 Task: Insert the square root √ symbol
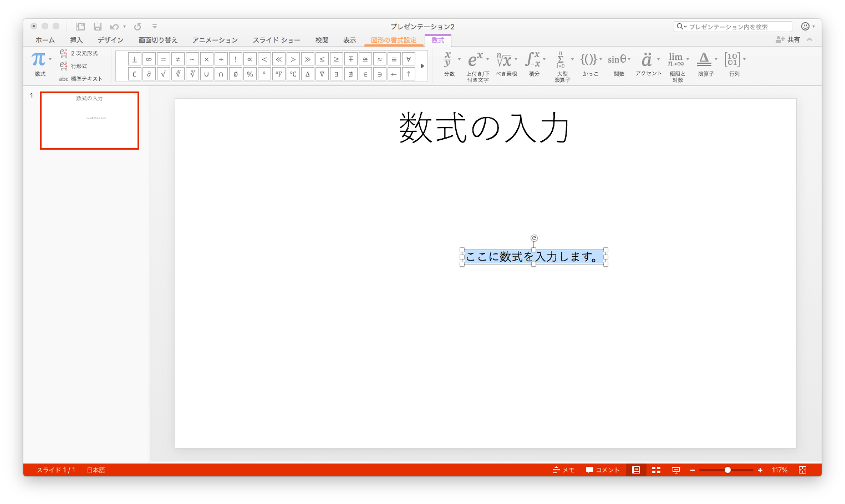click(x=163, y=74)
